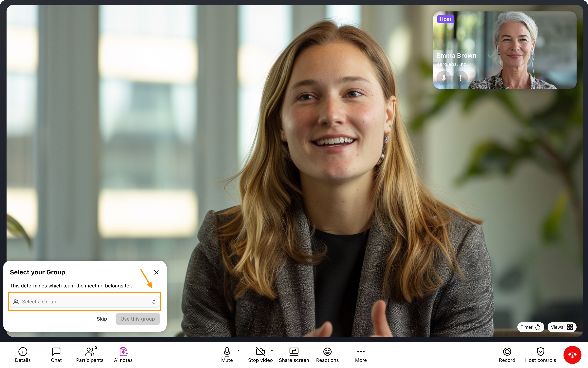This screenshot has height=368, width=588.
Task: Expand camera options arrow beside Stop video
Action: tap(272, 351)
